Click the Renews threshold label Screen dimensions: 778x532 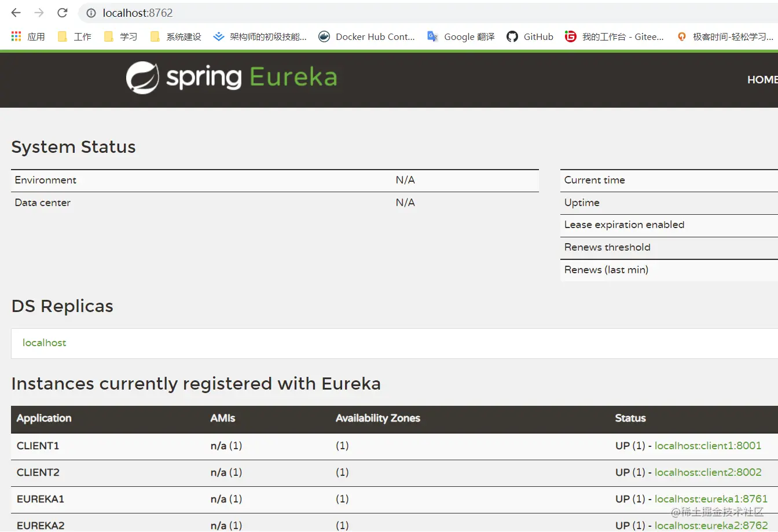click(607, 247)
